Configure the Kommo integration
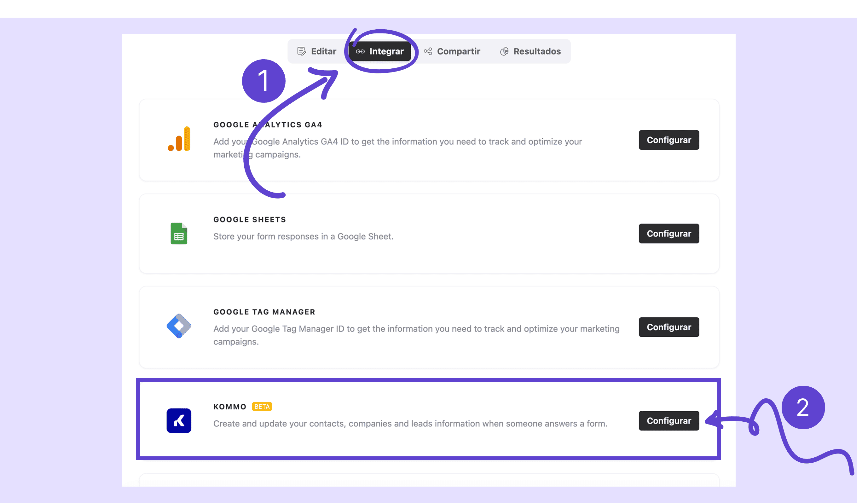Viewport: 868px width, 503px height. [668, 421]
